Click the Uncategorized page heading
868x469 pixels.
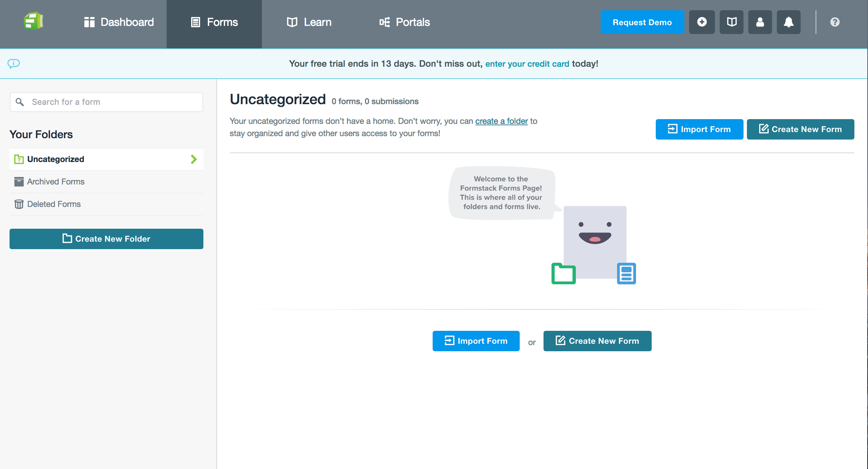click(x=278, y=99)
